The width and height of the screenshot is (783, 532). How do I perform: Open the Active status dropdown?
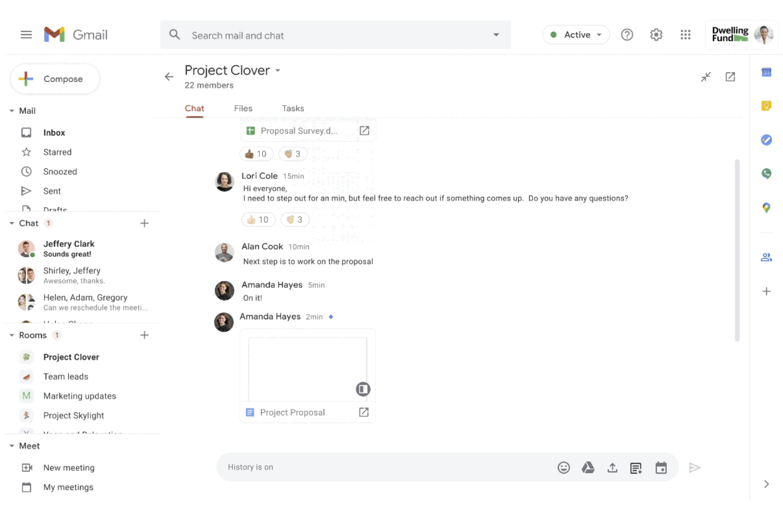[576, 35]
